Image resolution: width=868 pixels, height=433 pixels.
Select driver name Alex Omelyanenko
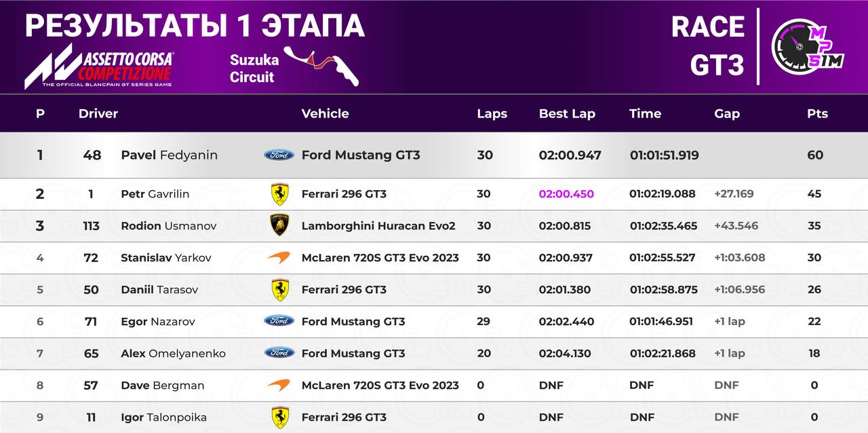click(173, 354)
